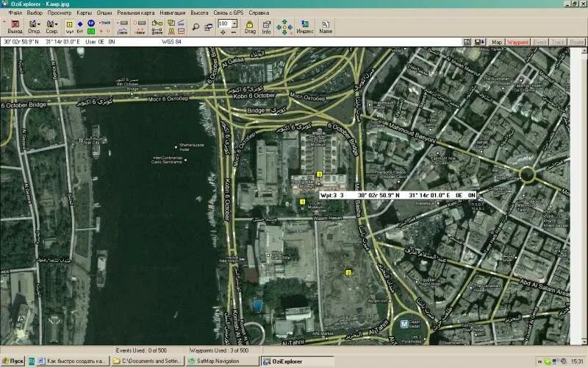The image size is (588, 368).
Task: Open the Выбор menu
Action: [x=35, y=13]
